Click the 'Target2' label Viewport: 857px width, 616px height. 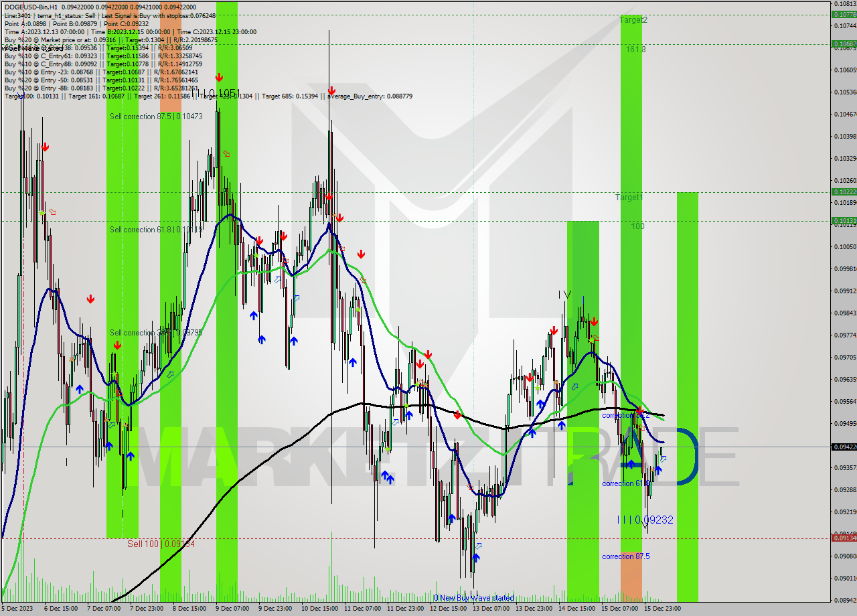tap(633, 20)
